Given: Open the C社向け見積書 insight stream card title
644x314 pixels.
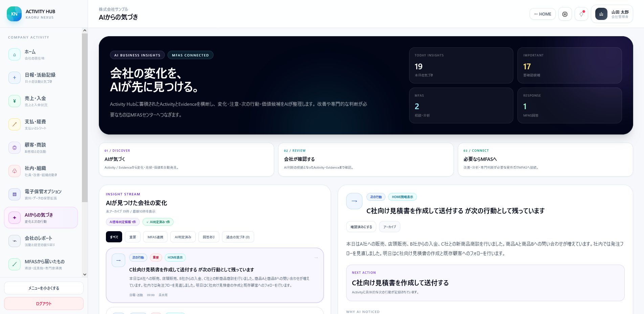Looking at the screenshot, I should click(x=192, y=270).
